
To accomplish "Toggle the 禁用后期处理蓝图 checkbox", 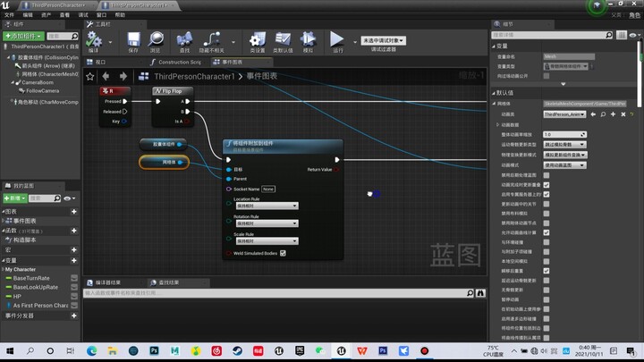I will click(x=547, y=175).
